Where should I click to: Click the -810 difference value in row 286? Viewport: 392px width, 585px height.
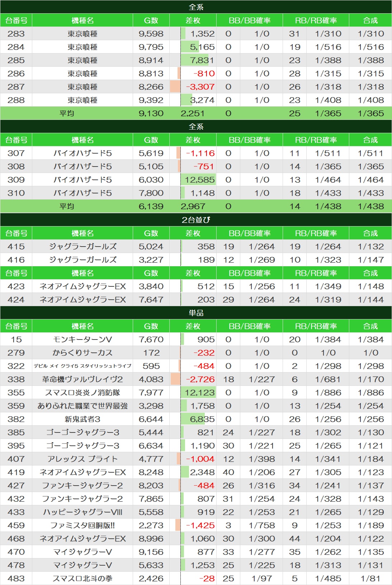point(204,74)
